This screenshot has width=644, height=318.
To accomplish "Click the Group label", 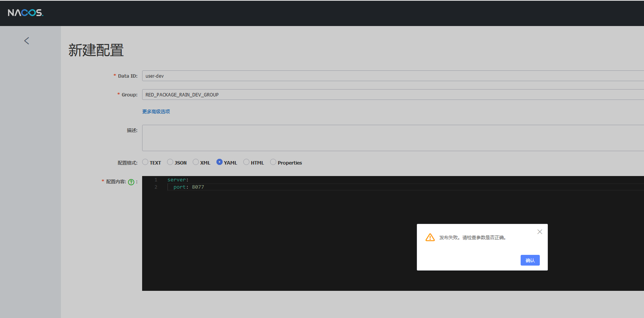I will point(129,95).
